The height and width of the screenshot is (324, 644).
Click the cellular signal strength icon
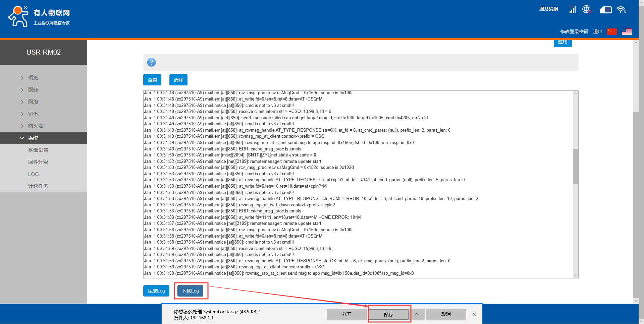572,10
